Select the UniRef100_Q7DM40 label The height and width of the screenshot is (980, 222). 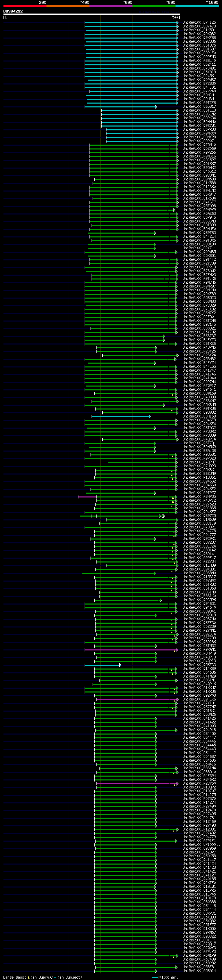click(x=199, y=145)
